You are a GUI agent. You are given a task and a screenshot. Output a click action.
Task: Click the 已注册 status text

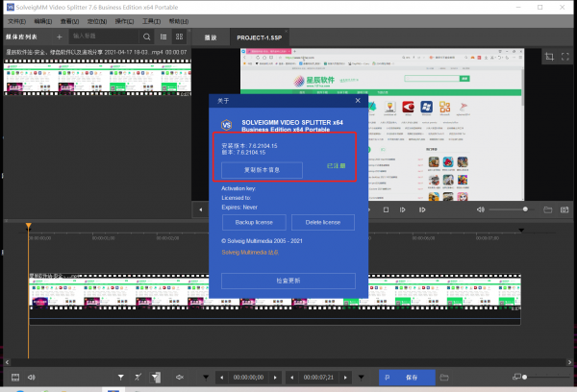[x=336, y=166]
